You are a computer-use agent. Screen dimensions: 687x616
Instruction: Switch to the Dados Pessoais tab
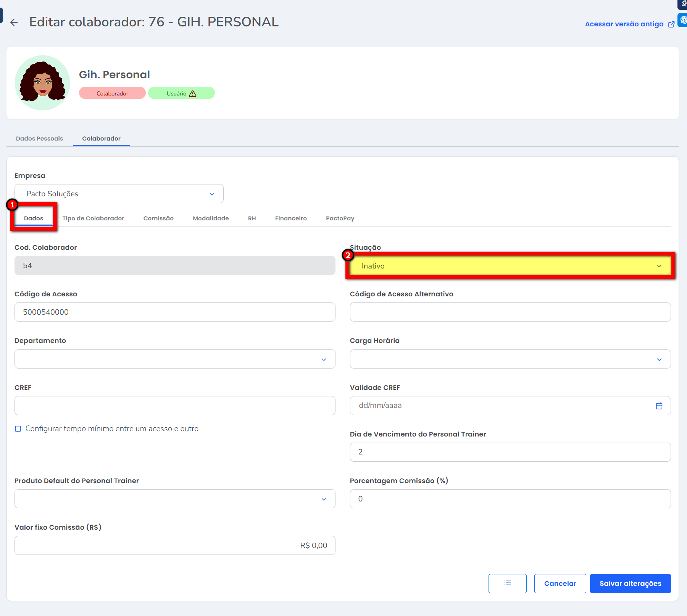click(x=39, y=139)
